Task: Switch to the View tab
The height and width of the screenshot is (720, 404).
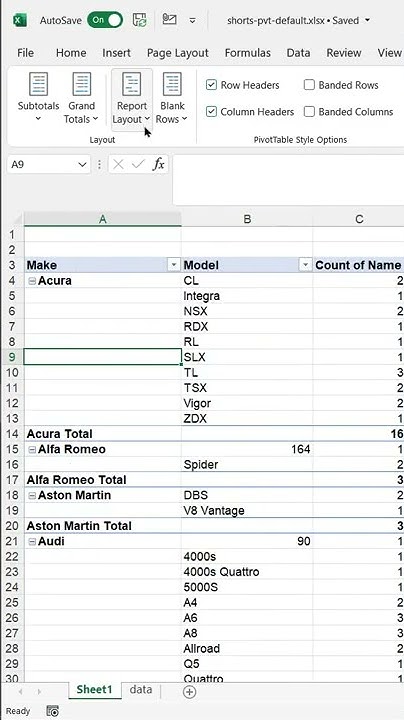Action: pos(389,53)
